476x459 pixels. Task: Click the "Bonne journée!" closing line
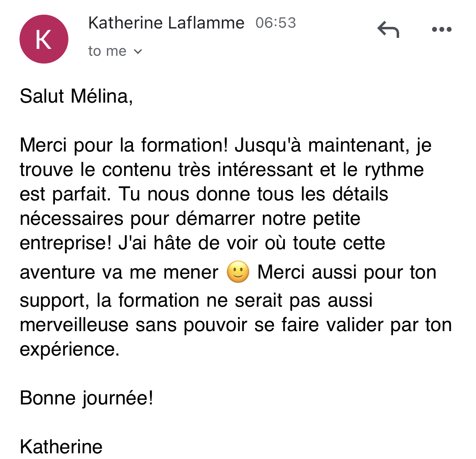[86, 398]
